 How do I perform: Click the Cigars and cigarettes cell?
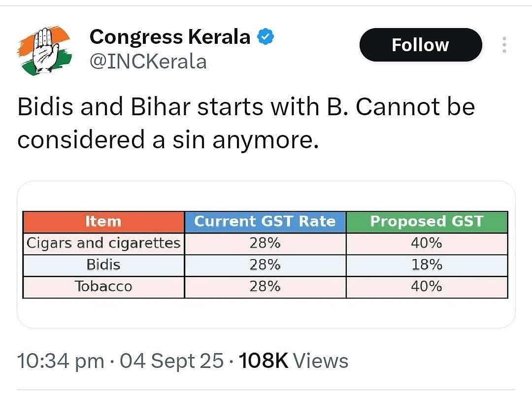(103, 243)
